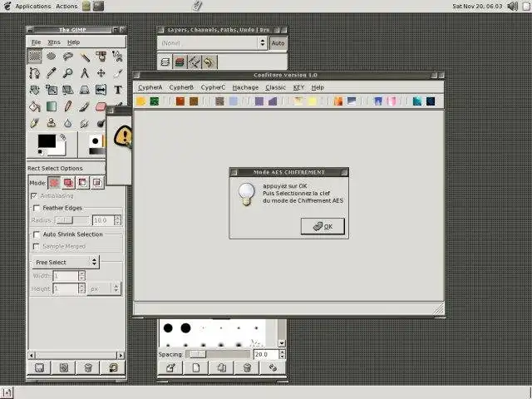Set selection mode to Add
The width and height of the screenshot is (532, 399).
68,183
